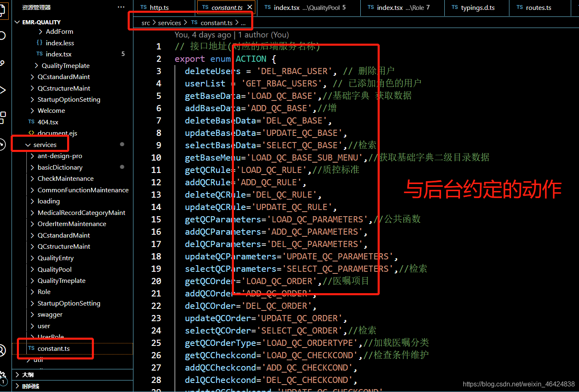Expand the QualityTmeplate folder under pages
579x392 pixels.
tap(65, 65)
